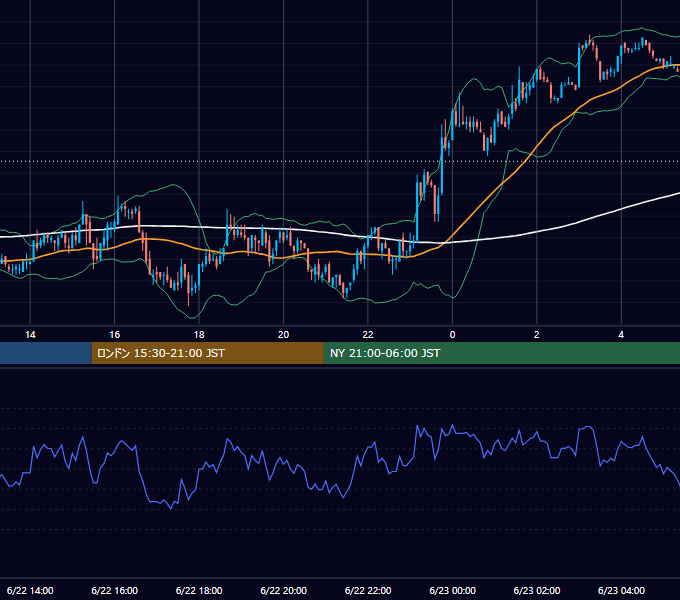Click the '16' hour label on price chart axis
680x600 pixels.
pyautogui.click(x=114, y=335)
